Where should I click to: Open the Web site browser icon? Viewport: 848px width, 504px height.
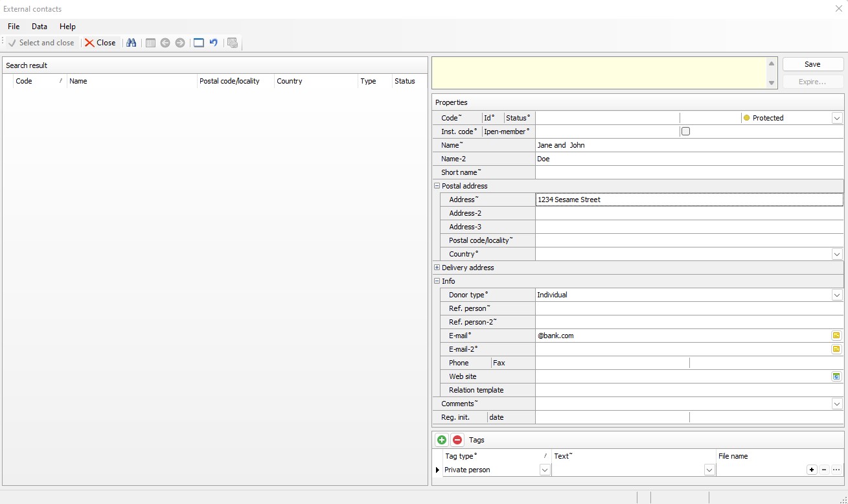836,376
